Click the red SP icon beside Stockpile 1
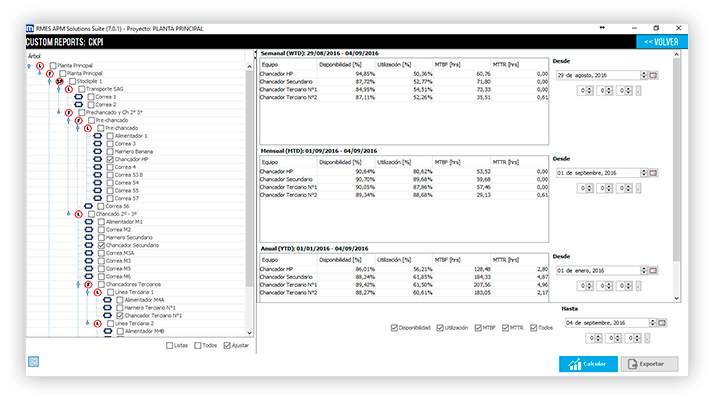Screen dimensions: 716x399 pyautogui.click(x=59, y=81)
